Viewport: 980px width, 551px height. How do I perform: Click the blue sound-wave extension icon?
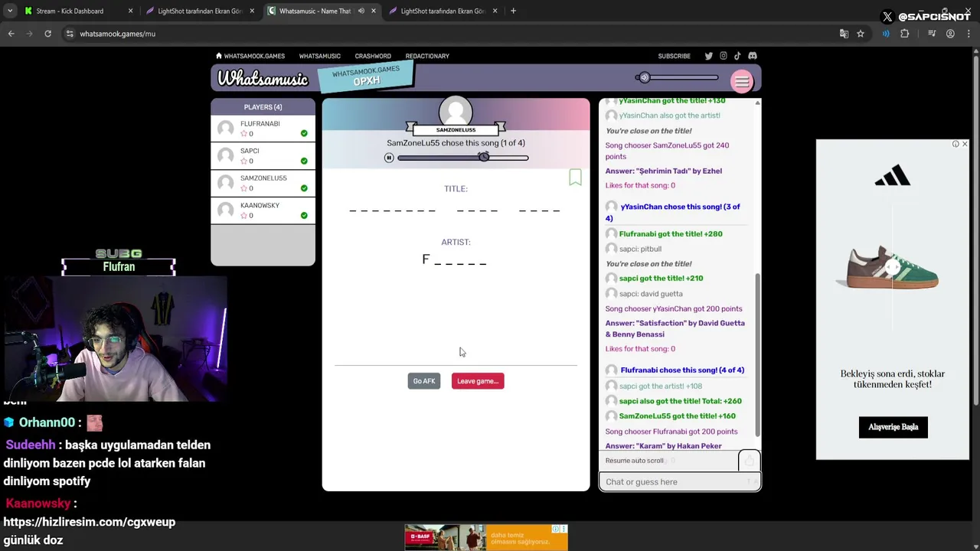click(x=886, y=34)
